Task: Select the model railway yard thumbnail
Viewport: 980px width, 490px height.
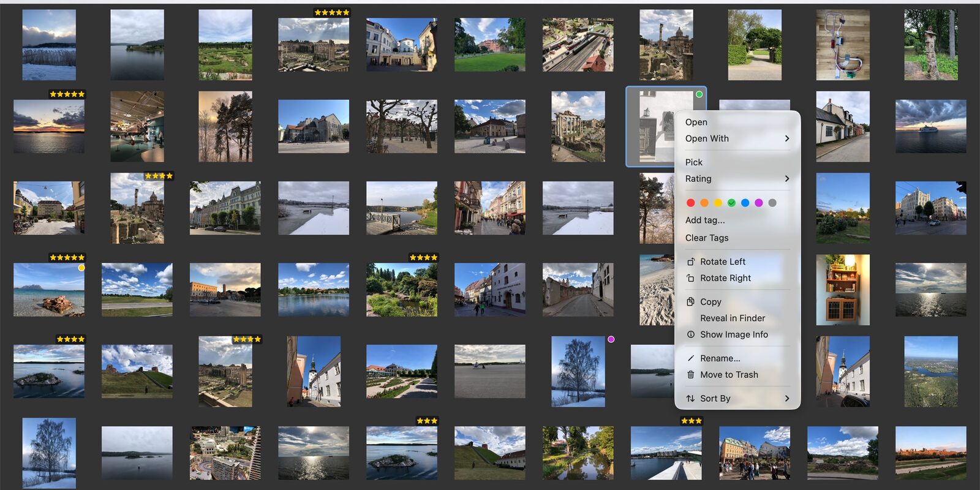Action: 578,45
